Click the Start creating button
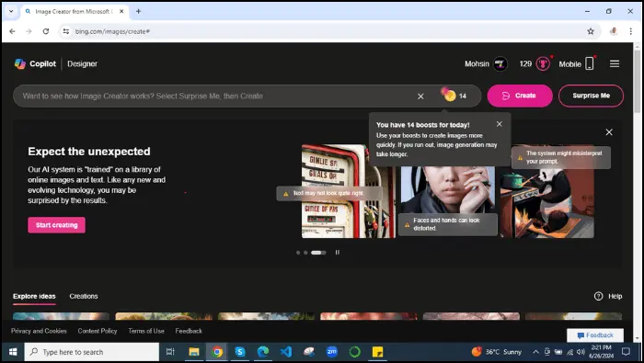644x363 pixels. click(57, 225)
